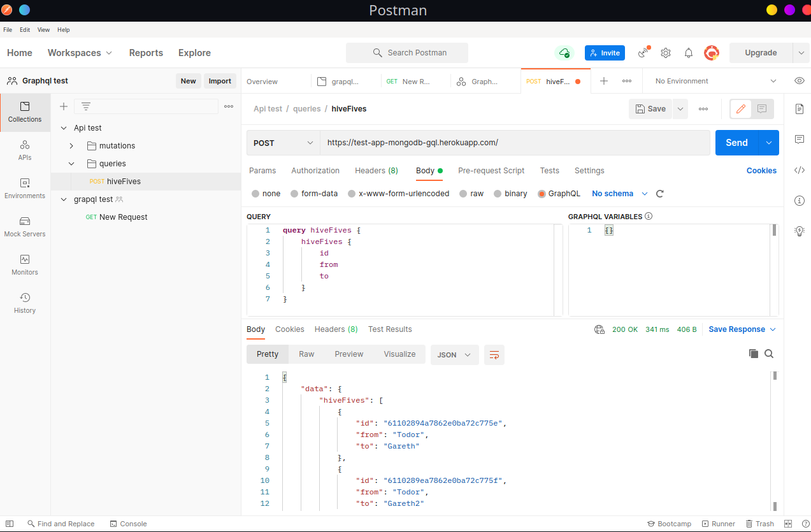The image size is (811, 532).
Task: Select the form-data body type
Action: 294,194
